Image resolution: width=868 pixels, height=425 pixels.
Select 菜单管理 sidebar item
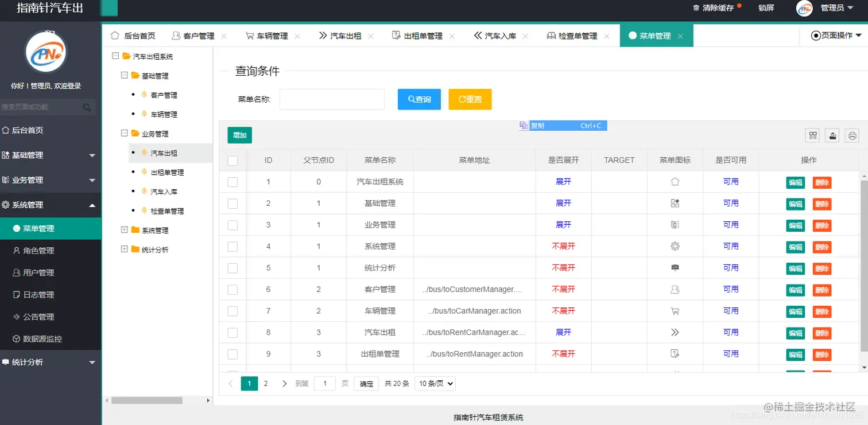click(x=51, y=228)
